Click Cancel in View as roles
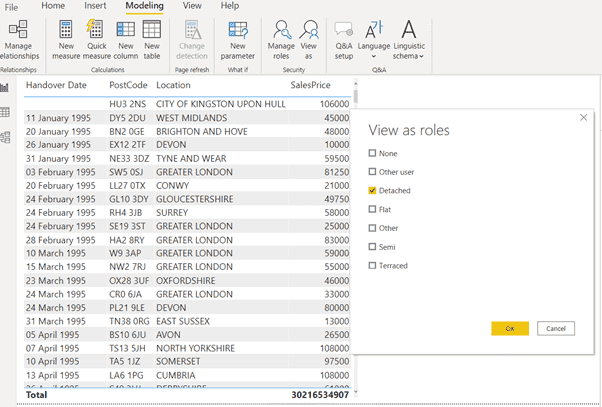 (556, 328)
